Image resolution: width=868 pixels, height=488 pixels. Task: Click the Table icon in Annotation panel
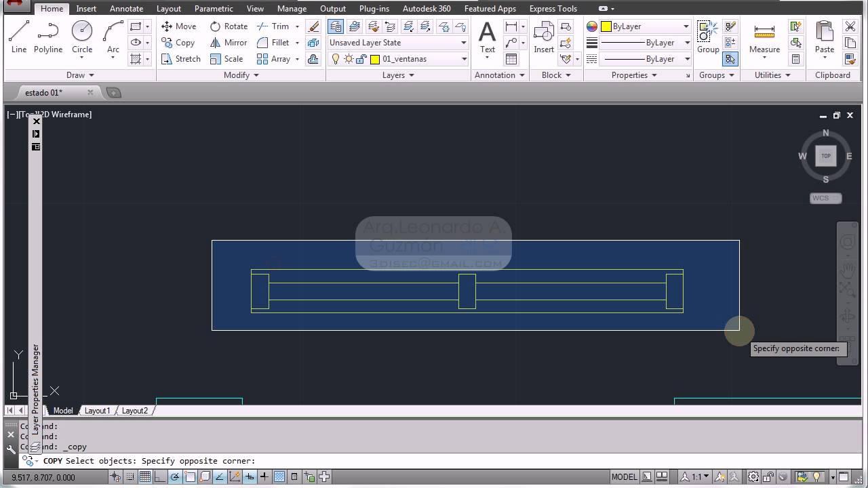point(511,59)
